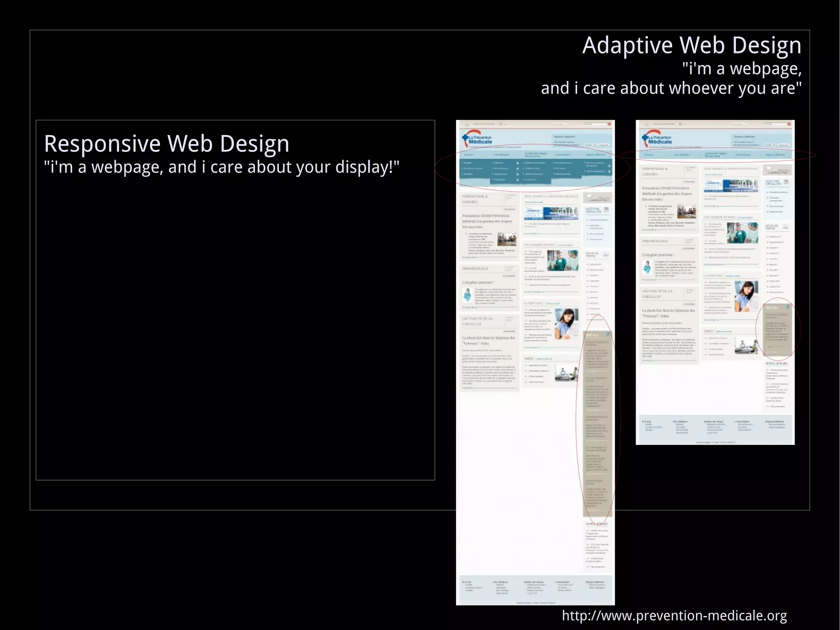The image size is (840, 630).
Task: Click La Prévention Médicale logo in short right screenshot
Action: 656,140
